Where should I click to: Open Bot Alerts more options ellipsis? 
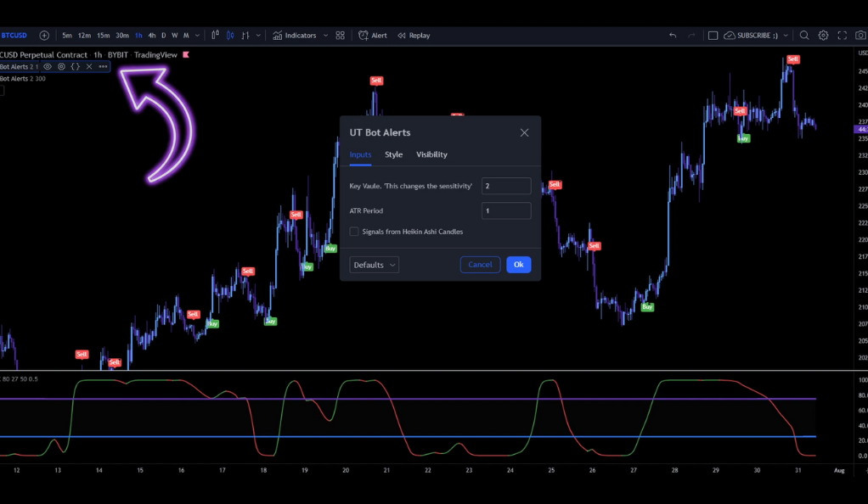click(103, 66)
